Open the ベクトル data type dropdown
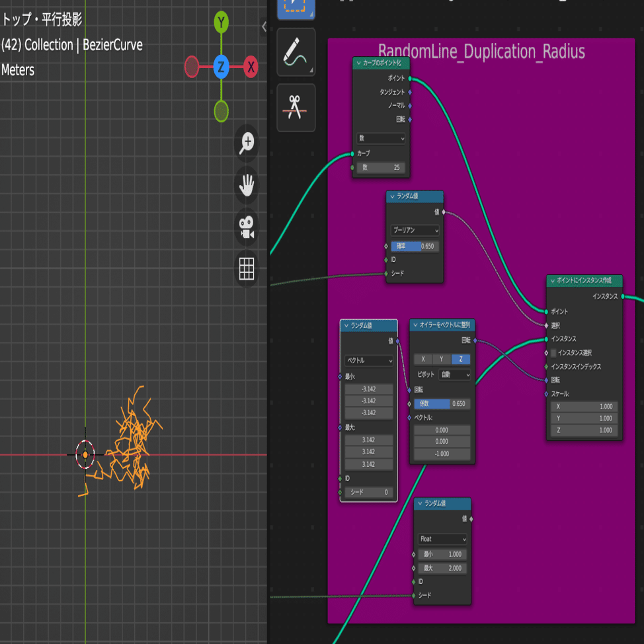The width and height of the screenshot is (644, 644). (369, 360)
